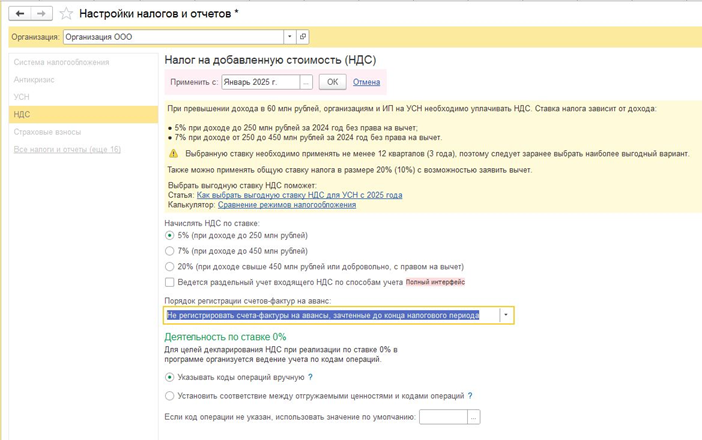
Task: Expand the Организация dropdown list
Action: [290, 37]
